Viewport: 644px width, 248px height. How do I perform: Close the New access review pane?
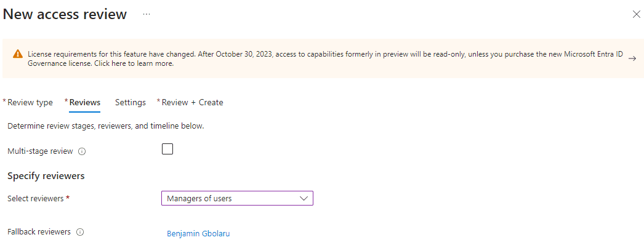636,14
